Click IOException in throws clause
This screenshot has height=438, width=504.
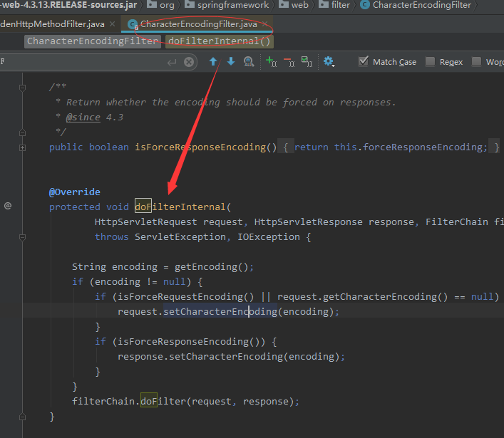(268, 237)
